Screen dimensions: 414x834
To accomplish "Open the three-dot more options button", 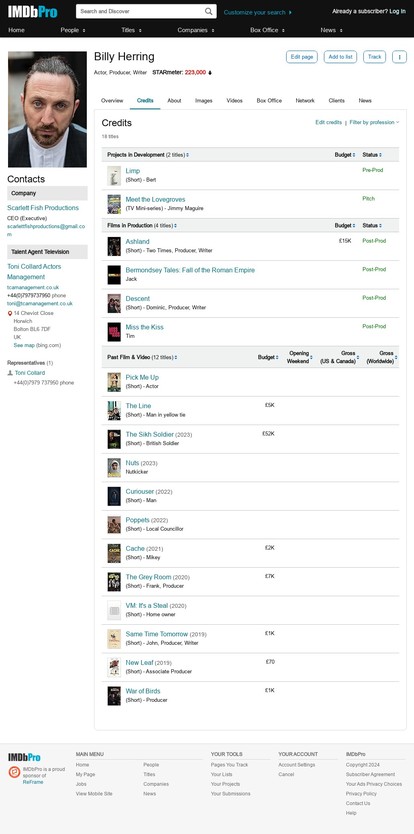I will (399, 57).
